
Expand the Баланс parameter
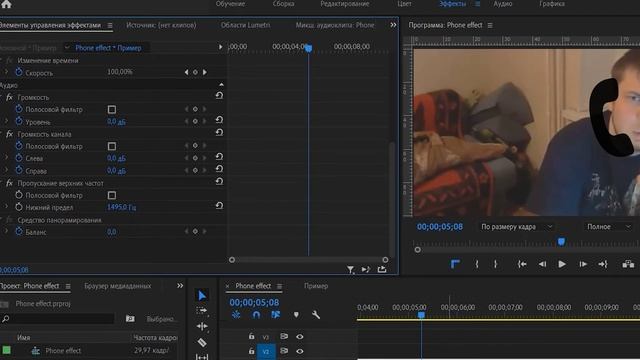(6, 231)
